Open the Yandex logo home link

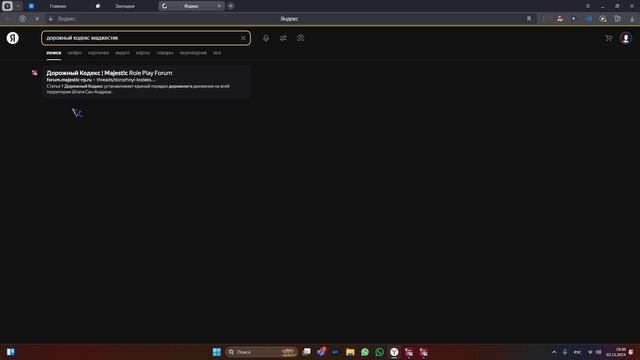(x=13, y=38)
